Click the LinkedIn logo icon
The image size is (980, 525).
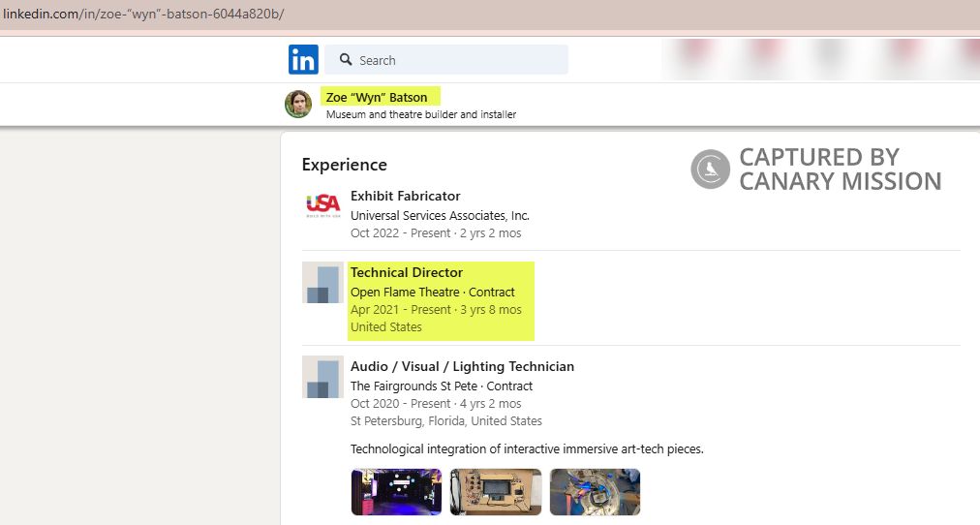tap(303, 60)
